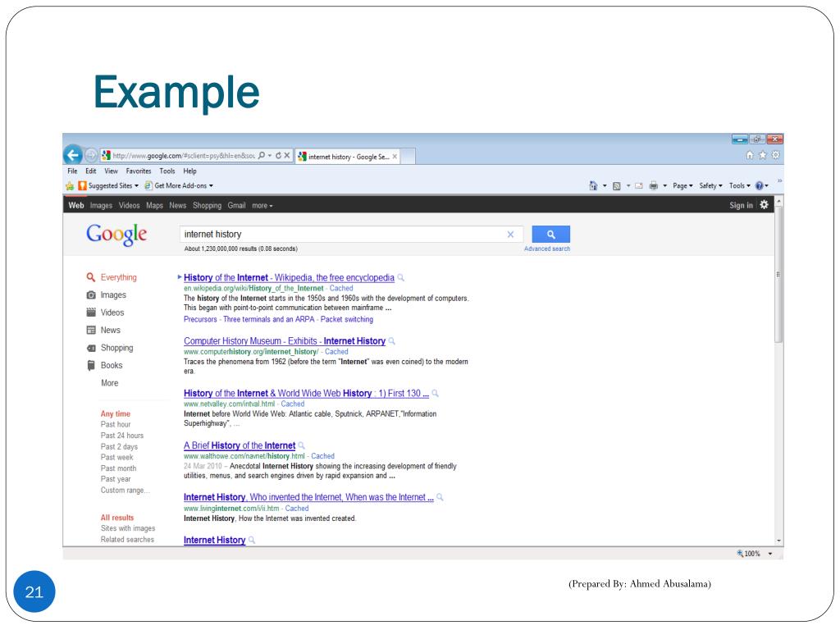Open the Favorites menu
This screenshot has width=840, height=630.
138,171
